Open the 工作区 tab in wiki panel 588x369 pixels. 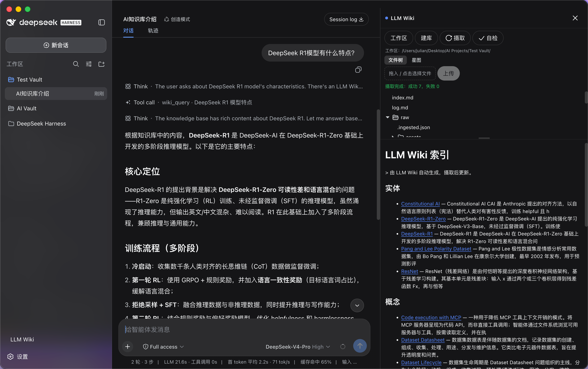click(399, 38)
